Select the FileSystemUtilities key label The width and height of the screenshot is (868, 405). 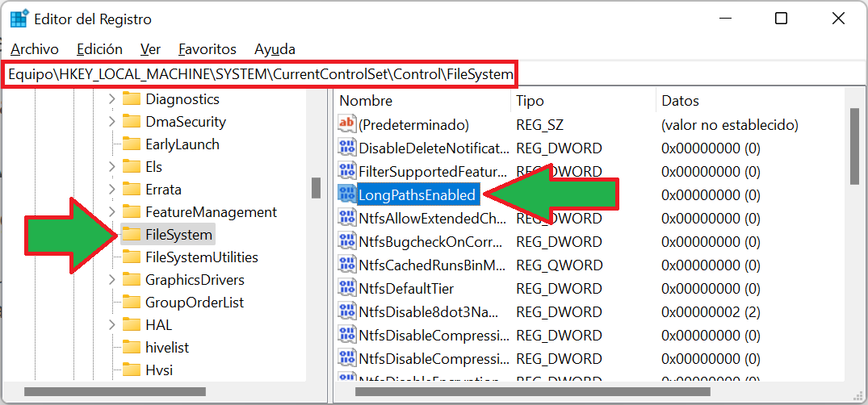pos(202,258)
